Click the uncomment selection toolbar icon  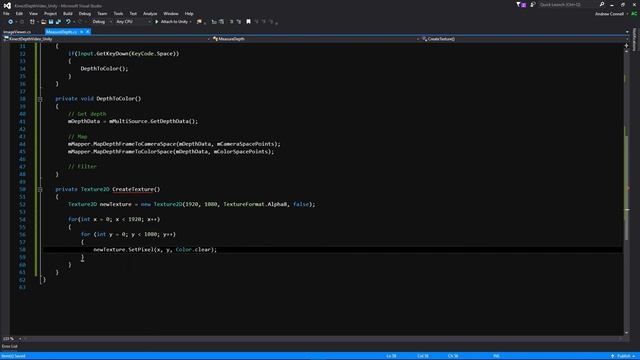click(x=239, y=22)
